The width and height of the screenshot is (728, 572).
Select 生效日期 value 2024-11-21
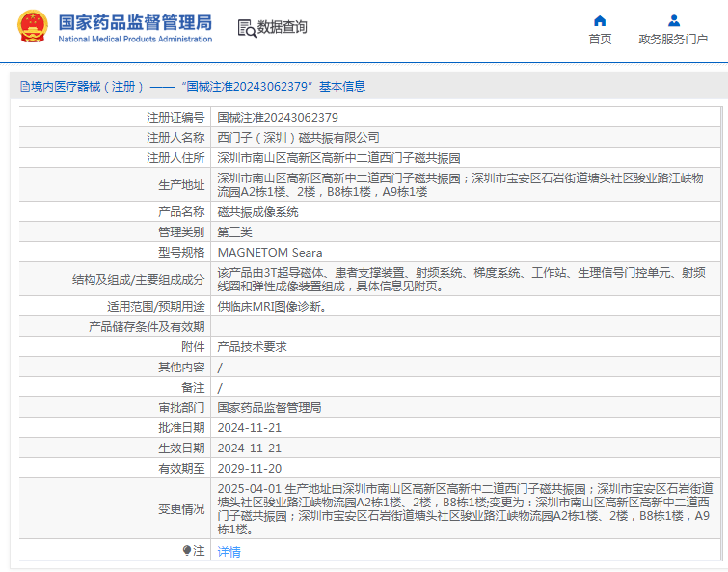(250, 449)
